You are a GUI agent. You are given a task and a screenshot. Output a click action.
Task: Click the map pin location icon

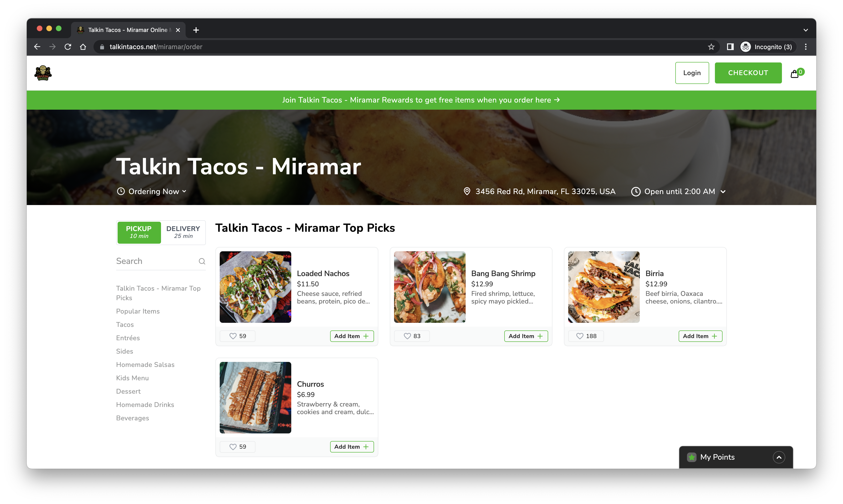pyautogui.click(x=467, y=191)
